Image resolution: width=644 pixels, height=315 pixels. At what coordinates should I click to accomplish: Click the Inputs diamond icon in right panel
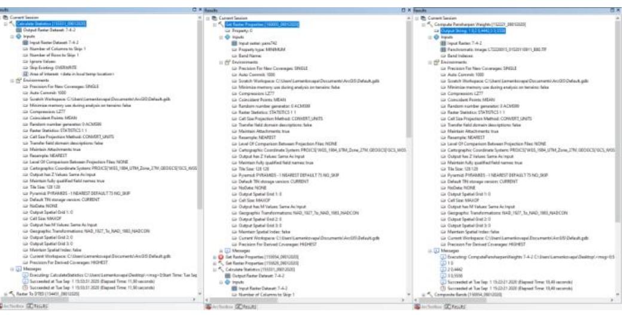click(x=437, y=37)
